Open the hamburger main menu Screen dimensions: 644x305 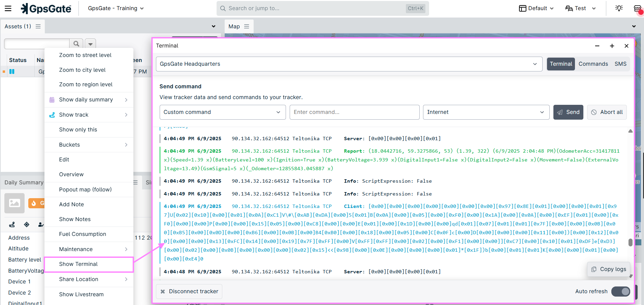click(8, 8)
